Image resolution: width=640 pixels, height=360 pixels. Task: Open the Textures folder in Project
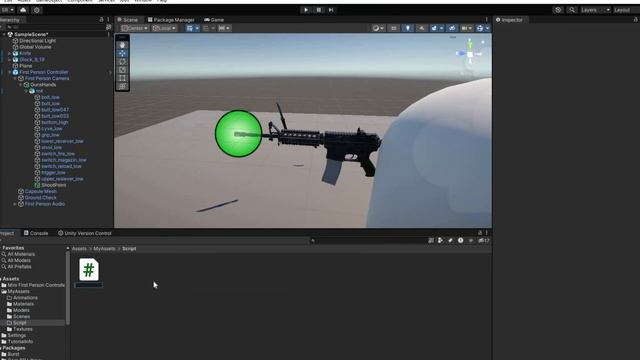click(22, 329)
